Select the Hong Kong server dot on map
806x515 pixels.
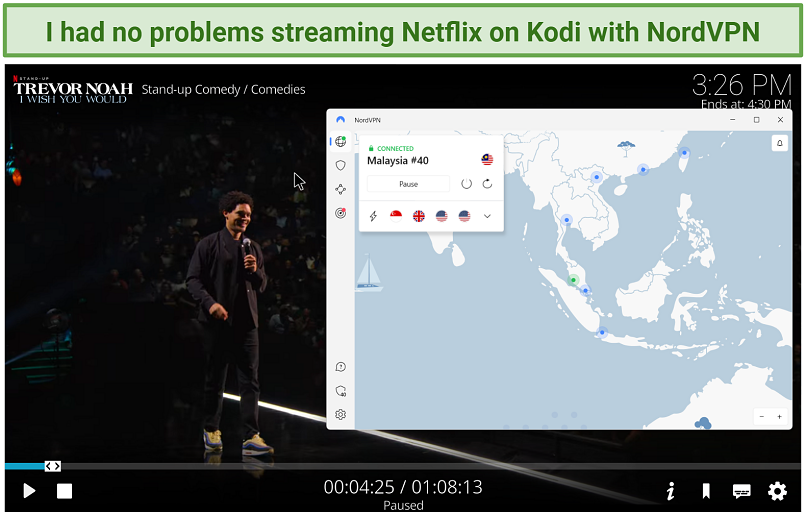pos(643,169)
